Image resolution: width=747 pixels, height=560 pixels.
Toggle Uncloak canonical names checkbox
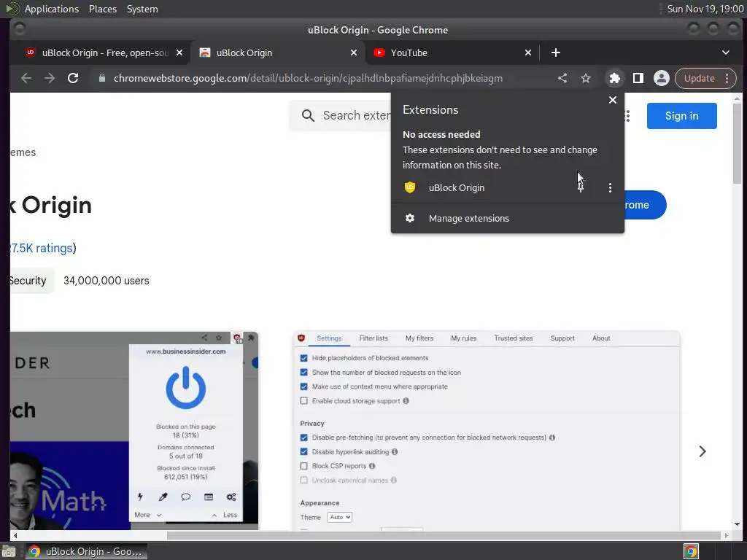[x=304, y=481]
